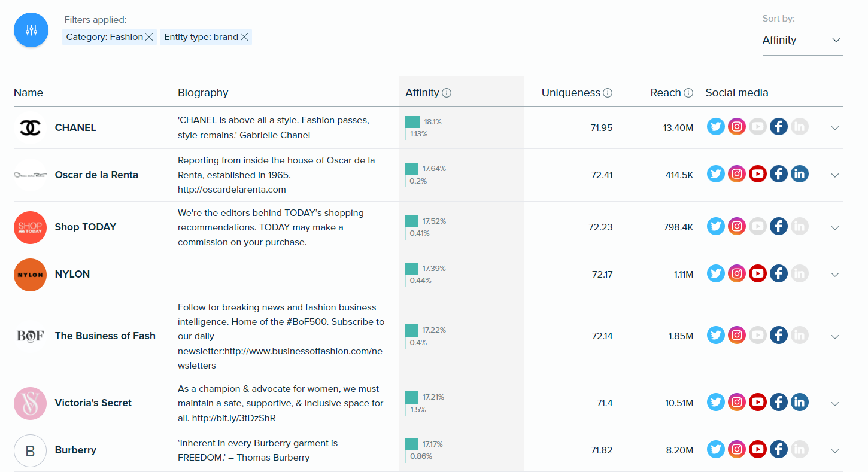
Task: Click NYLON's 17.39% affinity bar
Action: tap(412, 269)
